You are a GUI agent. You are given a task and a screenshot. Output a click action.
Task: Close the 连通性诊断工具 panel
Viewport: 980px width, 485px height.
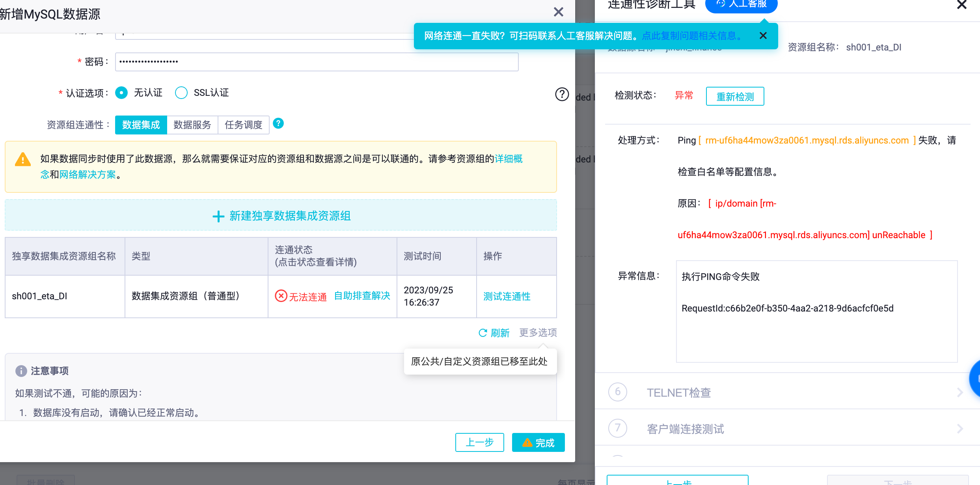coord(961,5)
